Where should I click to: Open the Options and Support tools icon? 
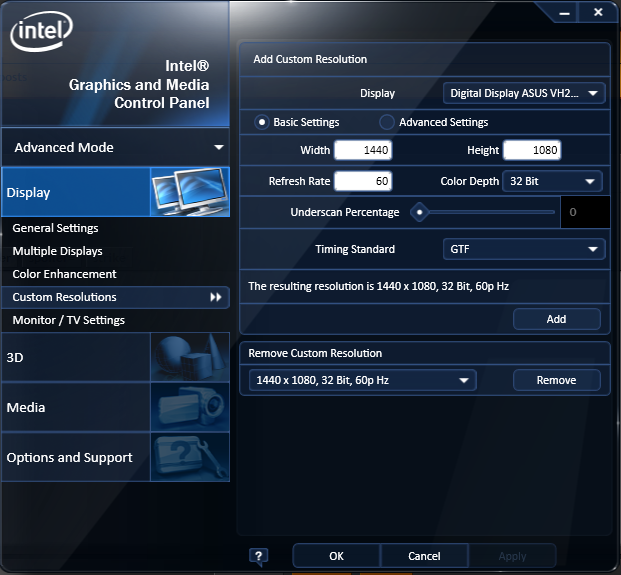pos(190,457)
